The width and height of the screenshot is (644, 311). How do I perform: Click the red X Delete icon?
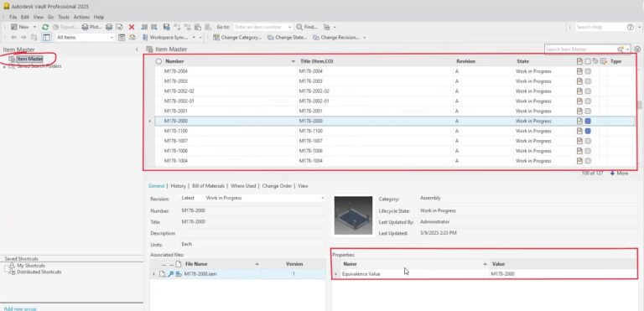click(132, 27)
